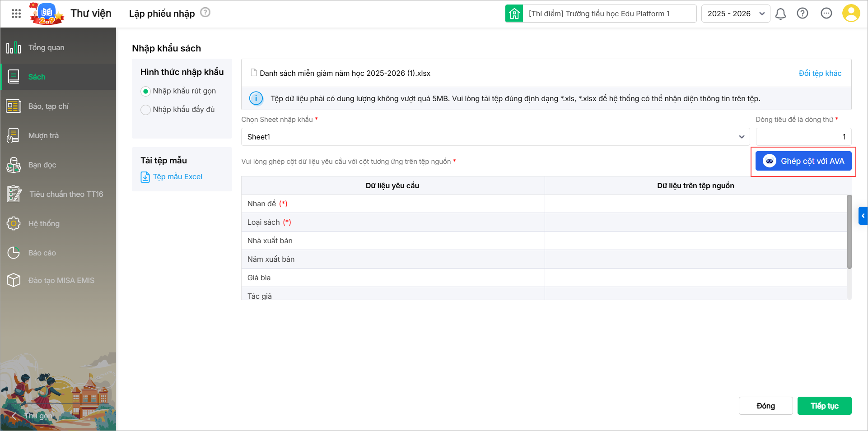This screenshot has width=868, height=431.
Task: Select Nhập khẩu rút gọn option
Action: pyautogui.click(x=145, y=91)
